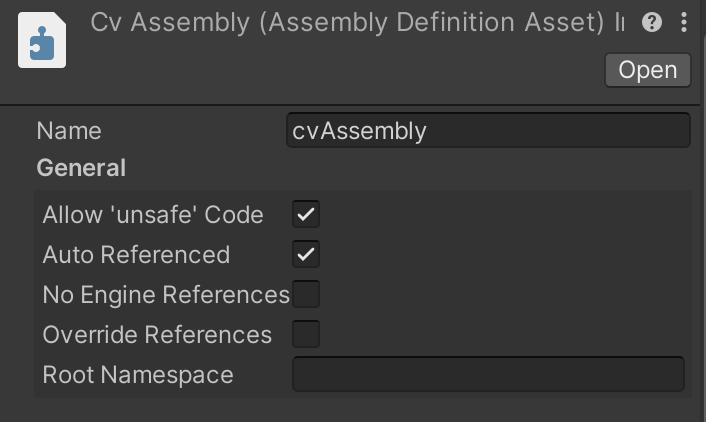The height and width of the screenshot is (422, 706).
Task: Tick the Override References checkbox
Action: pos(306,334)
